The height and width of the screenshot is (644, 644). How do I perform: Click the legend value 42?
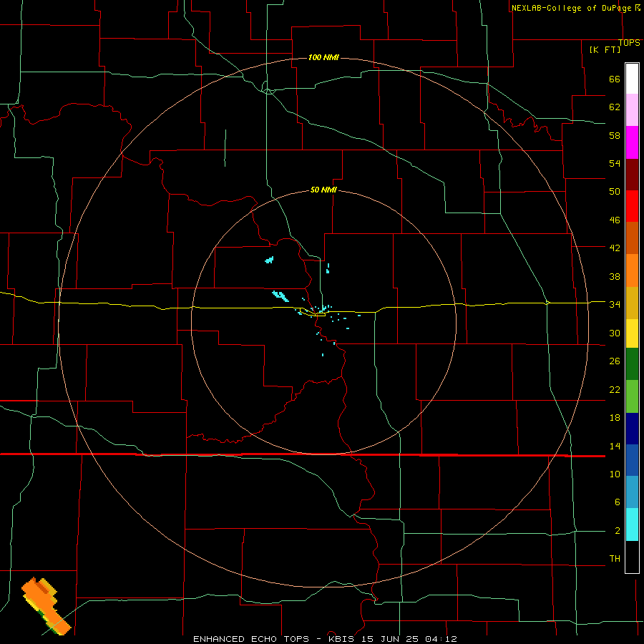[x=615, y=248]
